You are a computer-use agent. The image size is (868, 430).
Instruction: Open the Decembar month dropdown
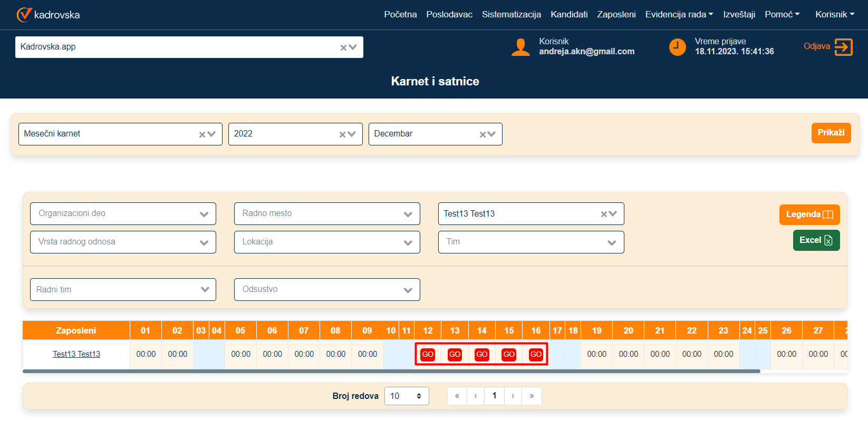[x=491, y=134]
